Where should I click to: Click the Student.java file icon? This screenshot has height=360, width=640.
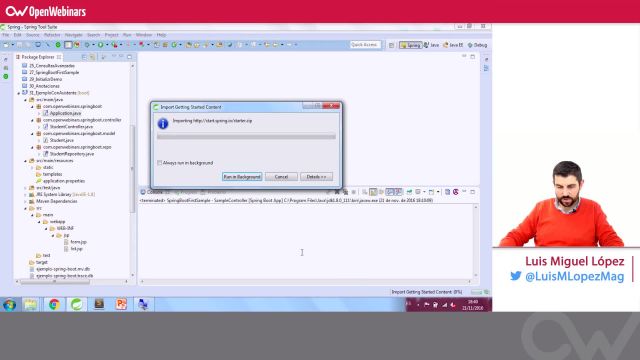click(x=46, y=140)
